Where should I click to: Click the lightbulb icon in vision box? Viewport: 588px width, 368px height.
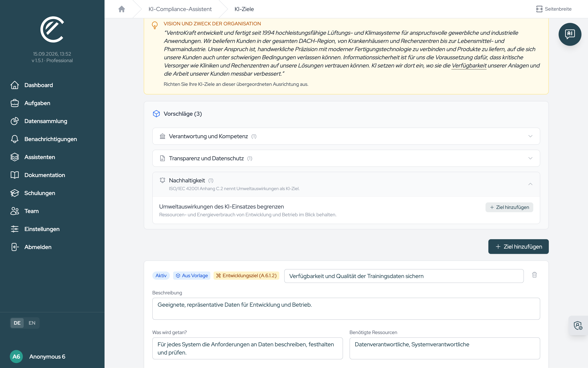pyautogui.click(x=155, y=25)
